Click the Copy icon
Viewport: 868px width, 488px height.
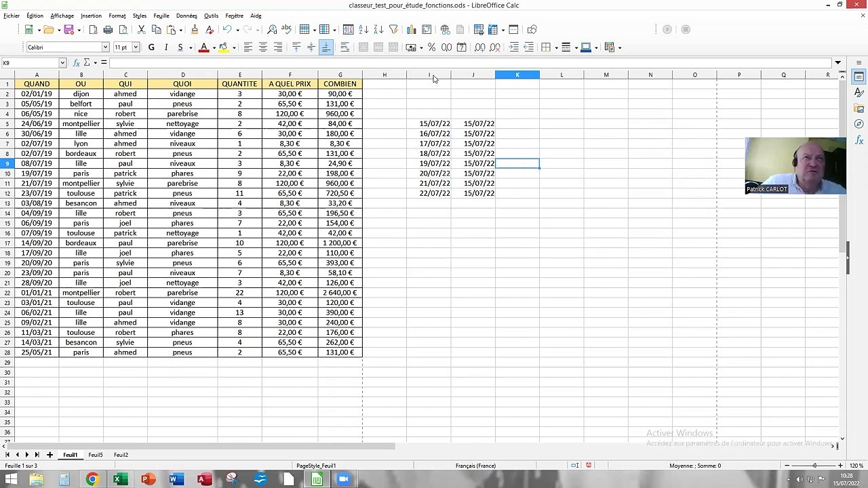(x=156, y=29)
